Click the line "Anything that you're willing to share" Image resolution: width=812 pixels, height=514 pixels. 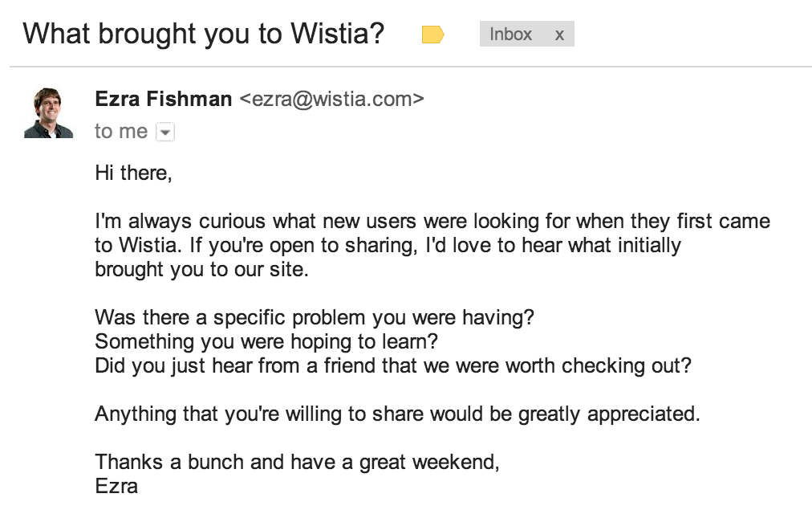397,414
